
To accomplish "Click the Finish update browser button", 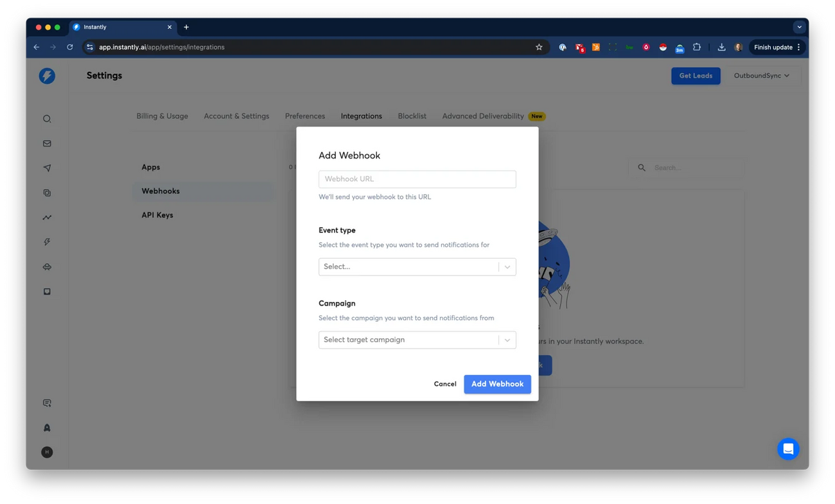I will [x=773, y=47].
